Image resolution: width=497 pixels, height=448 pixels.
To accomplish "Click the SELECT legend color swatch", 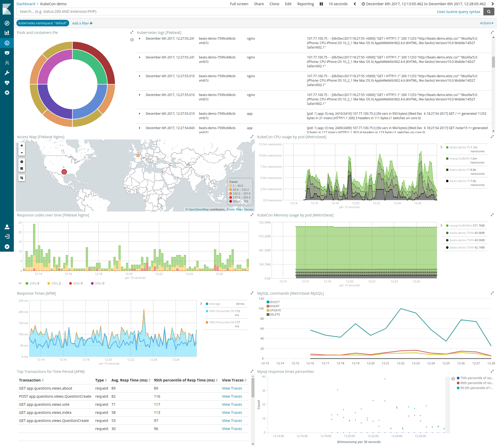I will 268,302.
